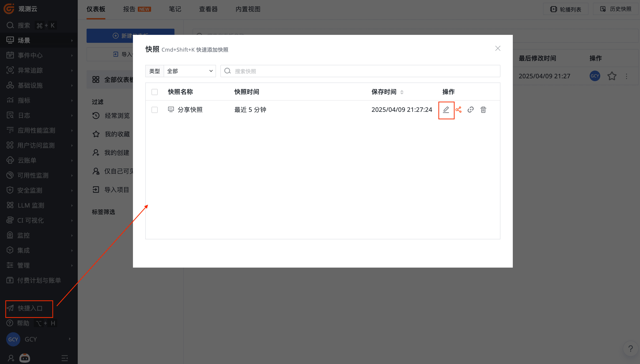
Task: Click the 历史快照 button
Action: [615, 9]
